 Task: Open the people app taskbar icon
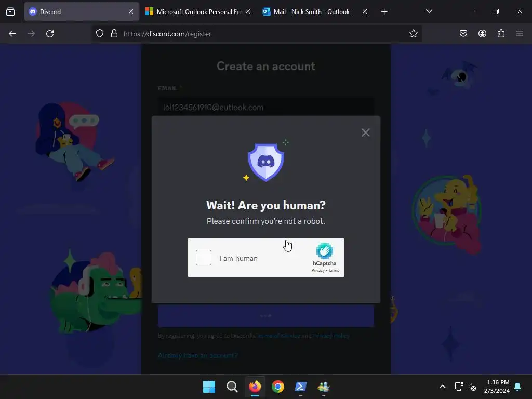324,387
